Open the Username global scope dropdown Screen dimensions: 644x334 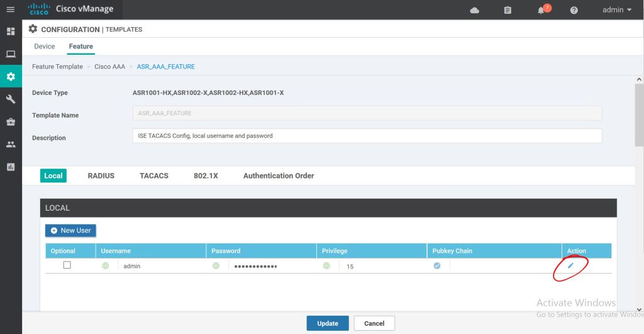point(106,266)
